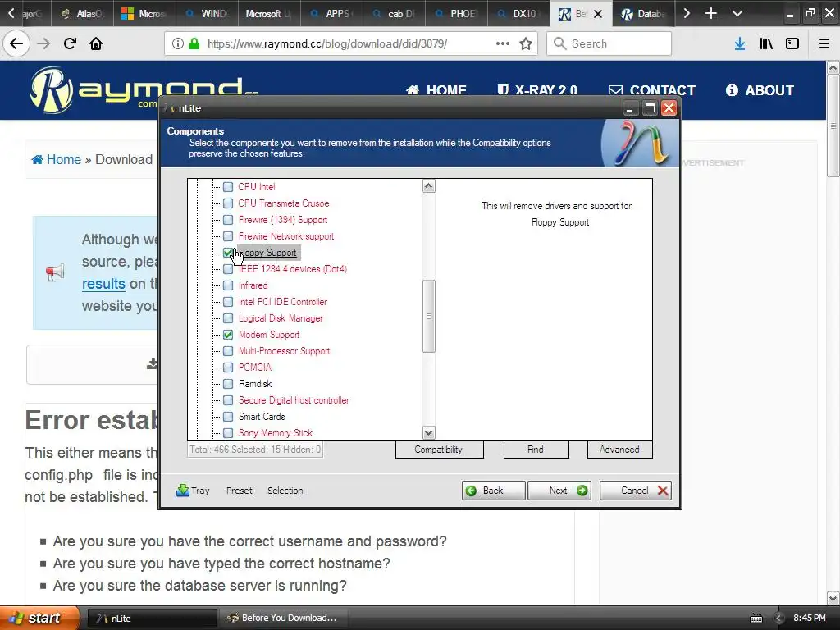Open Firefox hamburger menu
This screenshot has width=840, height=630.
tap(824, 43)
